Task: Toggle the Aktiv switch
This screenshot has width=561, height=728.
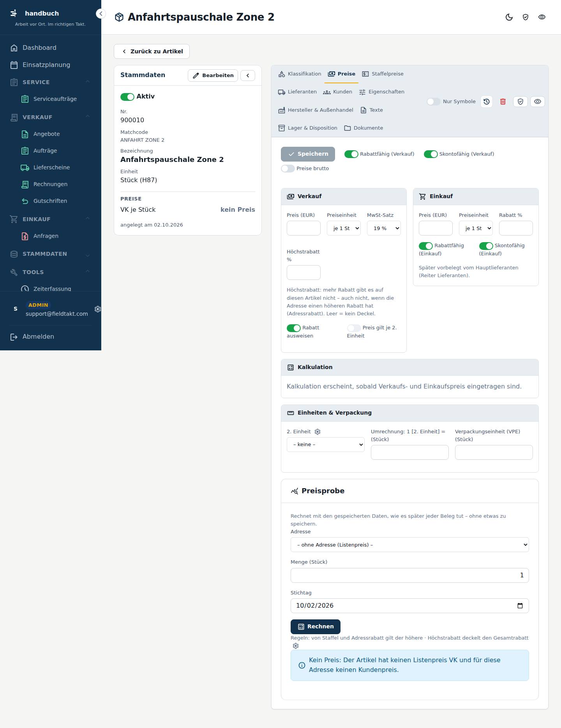Action: click(127, 97)
